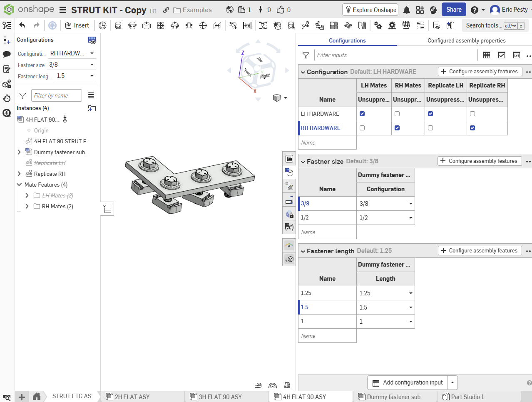Click the Undo arrow in the toolbar
The image size is (532, 402).
tap(22, 25)
